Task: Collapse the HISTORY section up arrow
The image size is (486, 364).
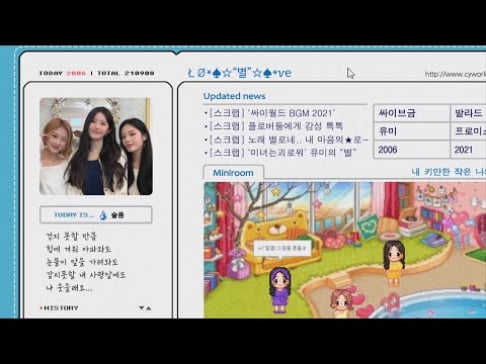Action: (148, 308)
